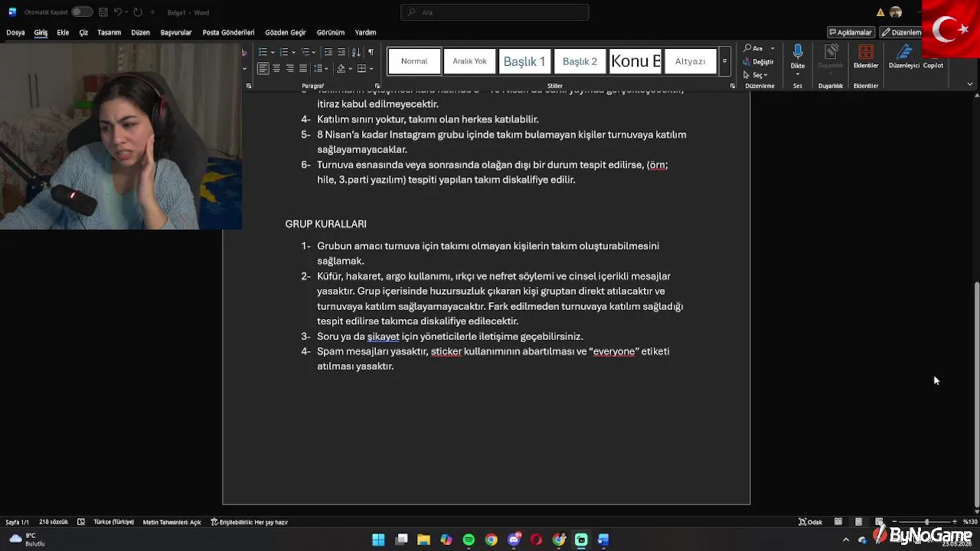
Task: Click the Ara search box at top
Action: click(495, 12)
